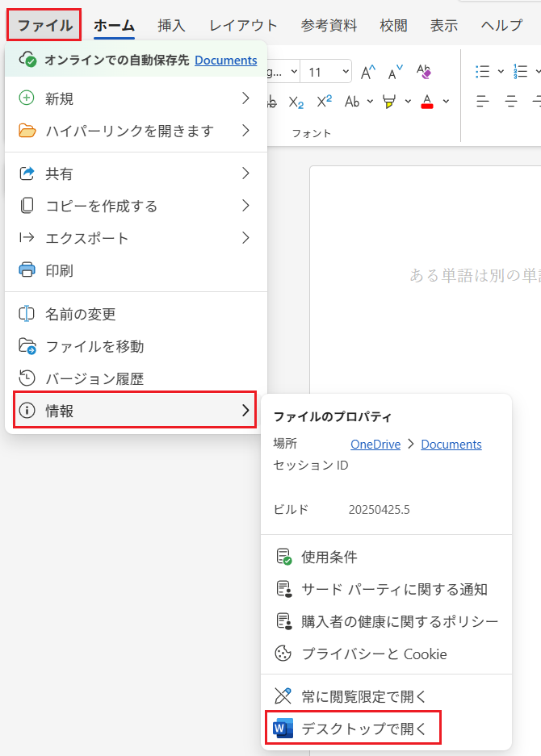Click the text highlight color icon
This screenshot has height=756, width=541.
tap(389, 102)
